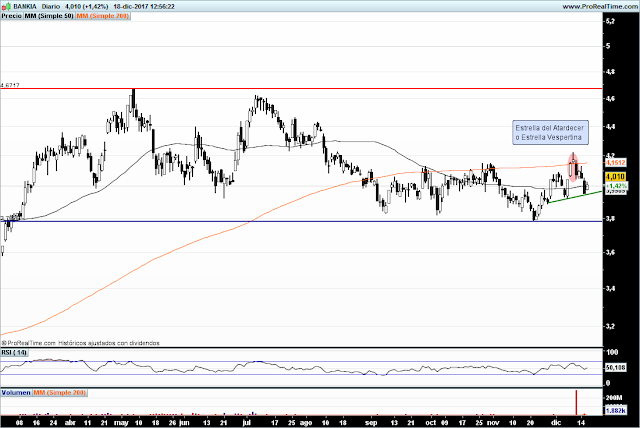Click the tall red volume spike bar
The width and height of the screenshot is (640, 428).
(x=576, y=402)
